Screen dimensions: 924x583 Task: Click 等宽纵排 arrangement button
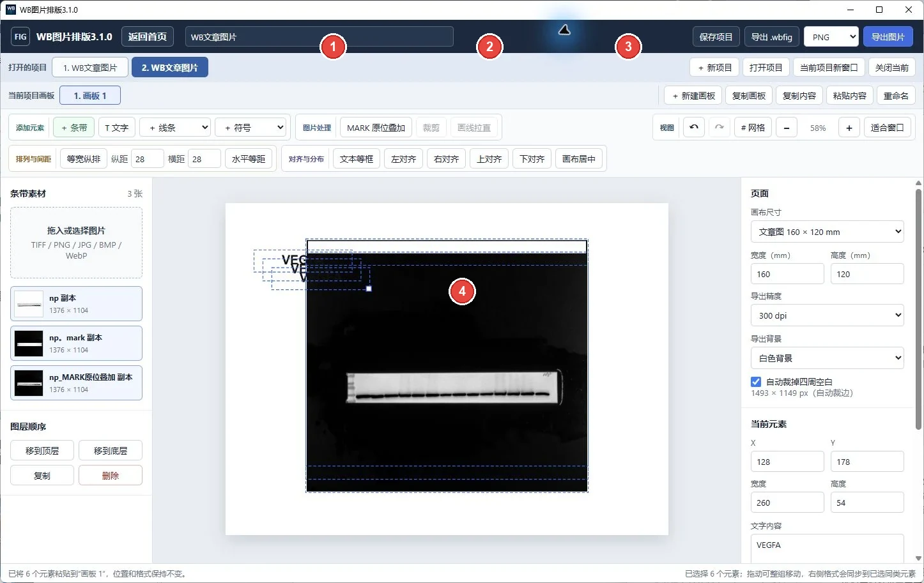tap(84, 159)
